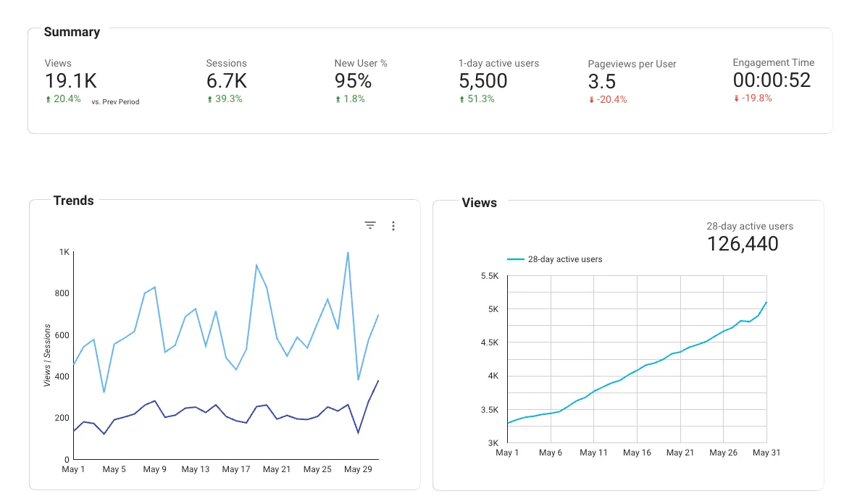The image size is (844, 504).
Task: Click the green arrow next to 51.3%
Action: point(461,99)
